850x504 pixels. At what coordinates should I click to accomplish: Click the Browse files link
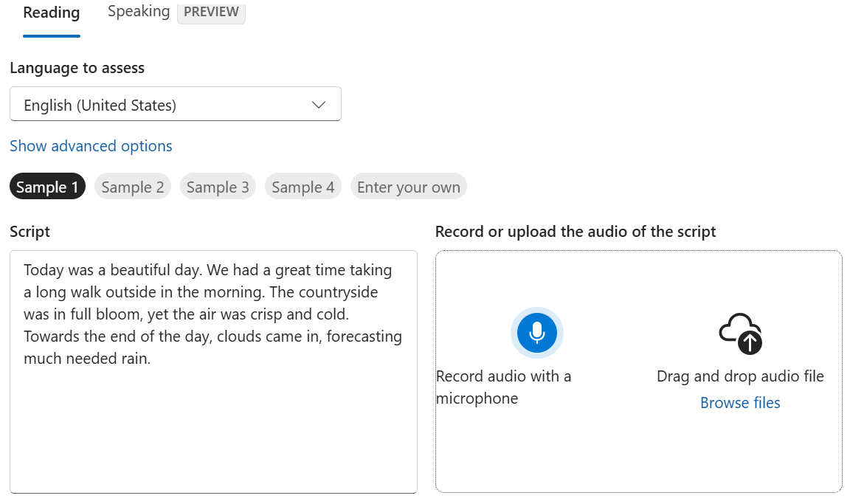click(740, 403)
